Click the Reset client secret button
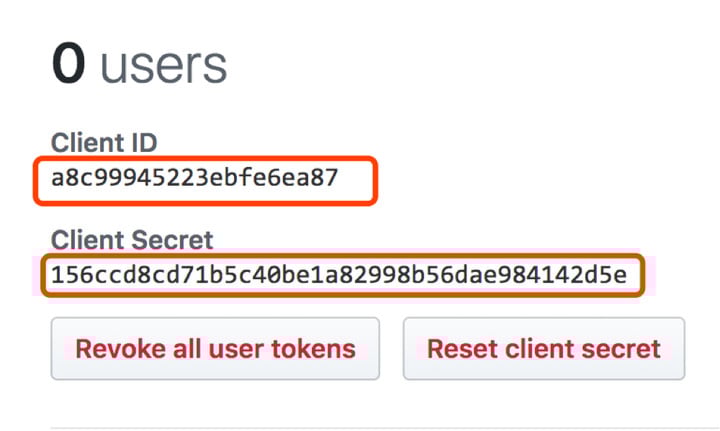The image size is (720, 431). click(x=544, y=348)
